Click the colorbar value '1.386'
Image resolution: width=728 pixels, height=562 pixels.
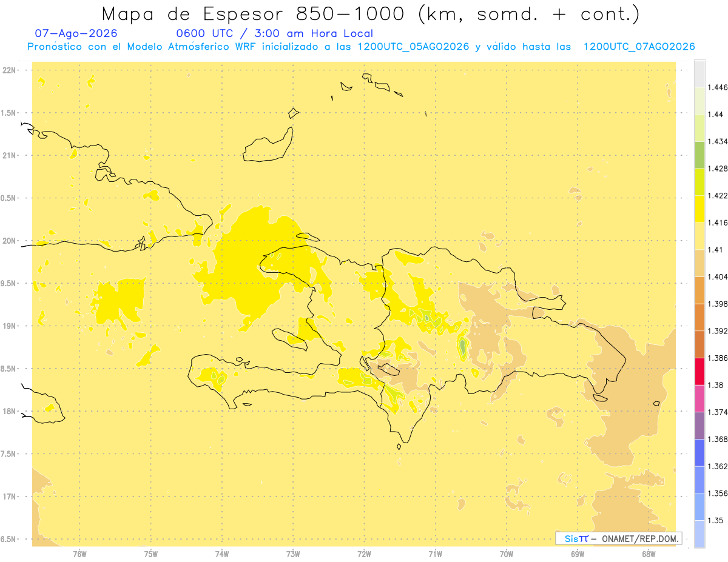pyautogui.click(x=717, y=358)
